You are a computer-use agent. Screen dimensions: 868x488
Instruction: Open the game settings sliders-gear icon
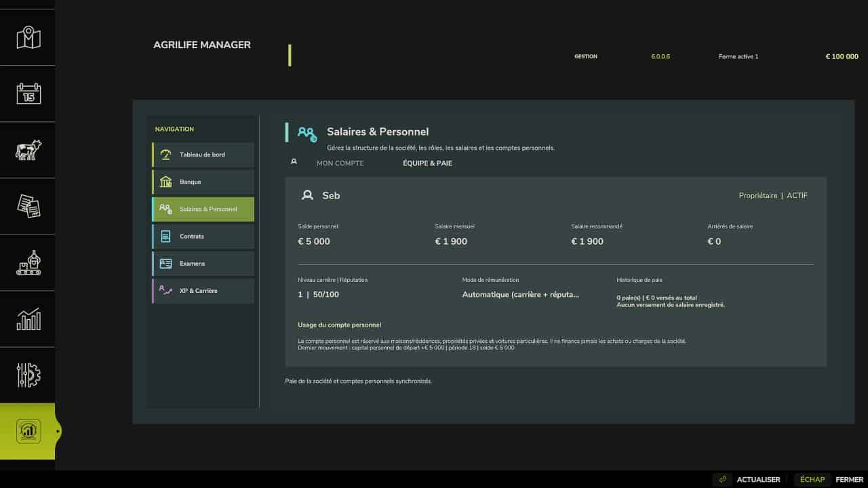(28, 375)
